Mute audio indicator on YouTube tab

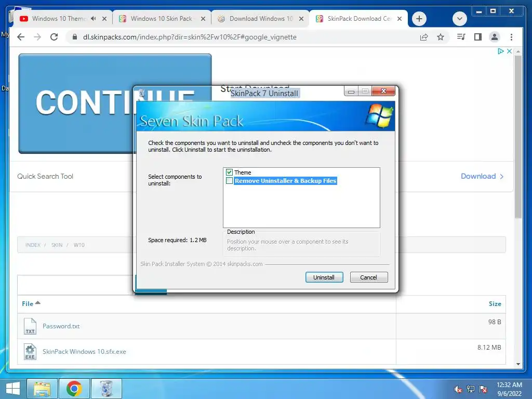tap(94, 19)
